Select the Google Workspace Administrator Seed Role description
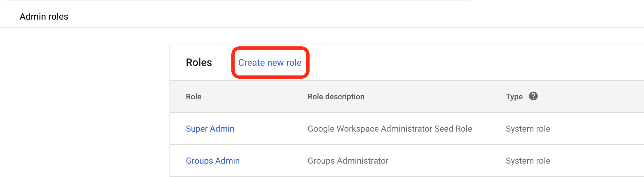The image size is (644, 177). pyautogui.click(x=390, y=129)
